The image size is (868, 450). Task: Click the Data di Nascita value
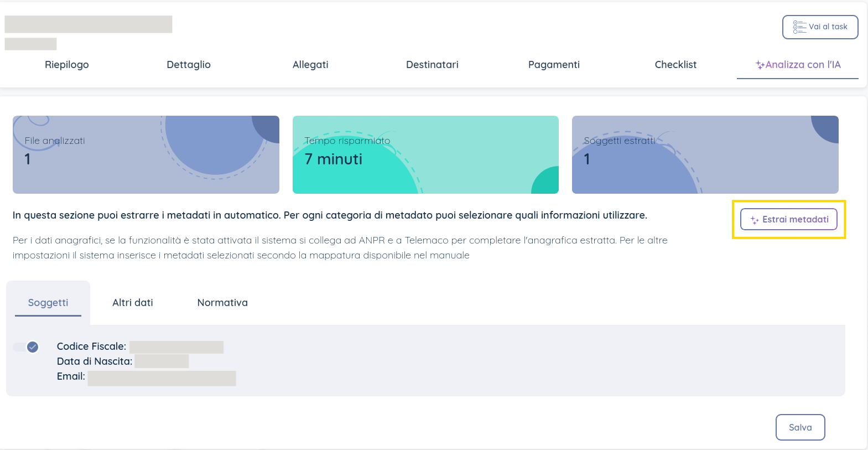coord(162,361)
